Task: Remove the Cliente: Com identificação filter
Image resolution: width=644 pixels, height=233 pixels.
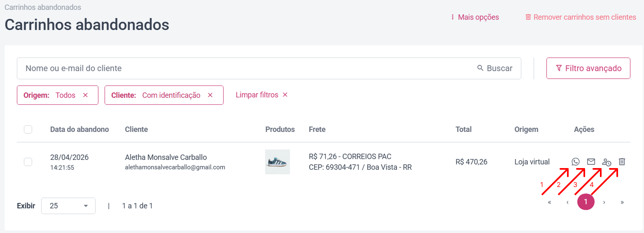Action: [210, 95]
